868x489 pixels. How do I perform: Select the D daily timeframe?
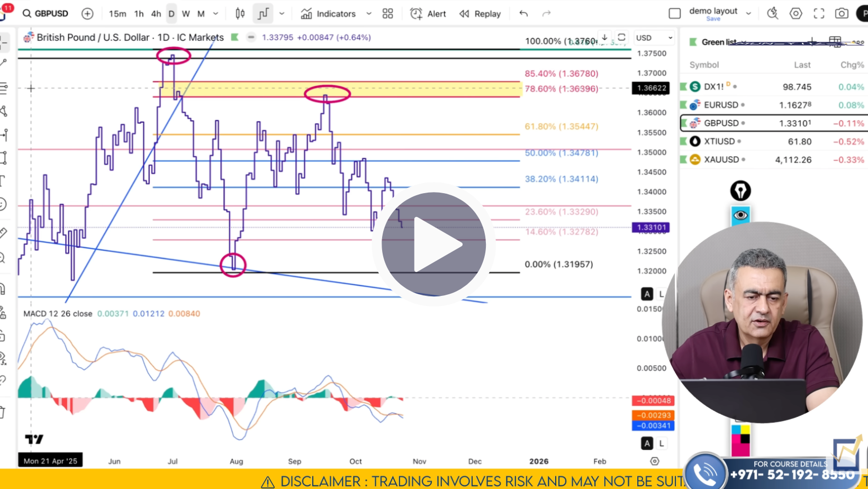tap(171, 14)
